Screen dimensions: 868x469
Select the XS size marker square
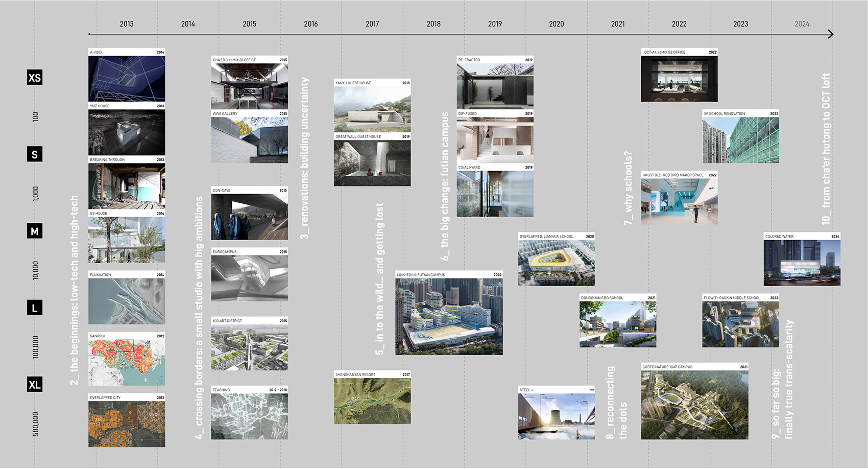click(34, 78)
